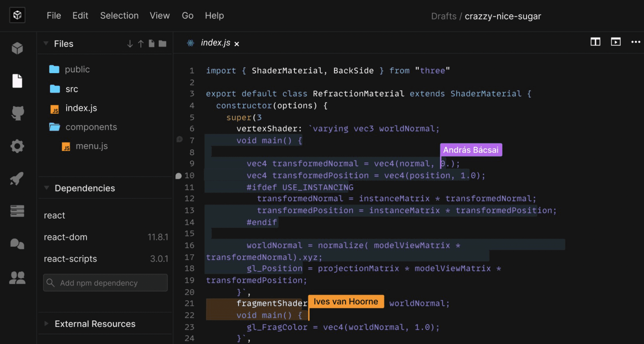Click the "three" import string on line 1
The height and width of the screenshot is (344, 644).
(432, 70)
